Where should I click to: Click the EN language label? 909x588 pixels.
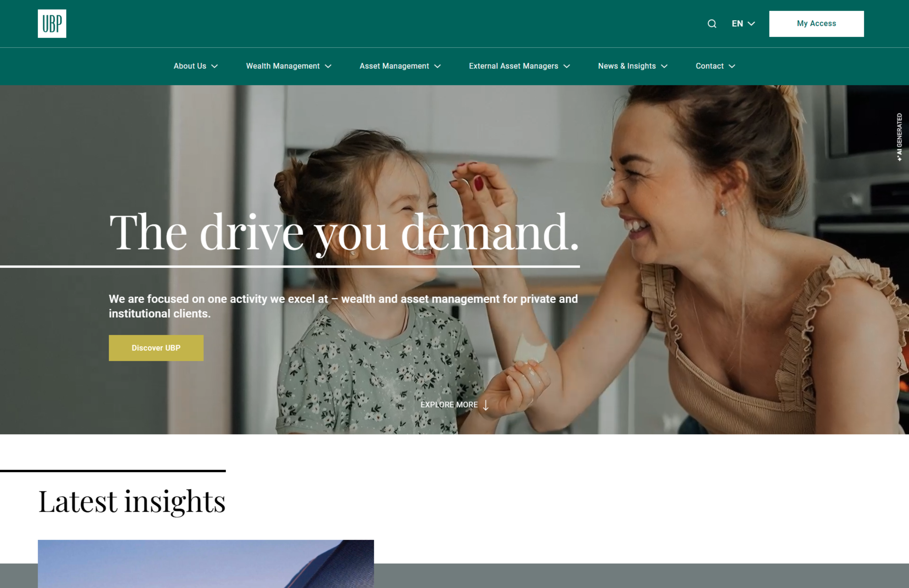click(x=737, y=24)
